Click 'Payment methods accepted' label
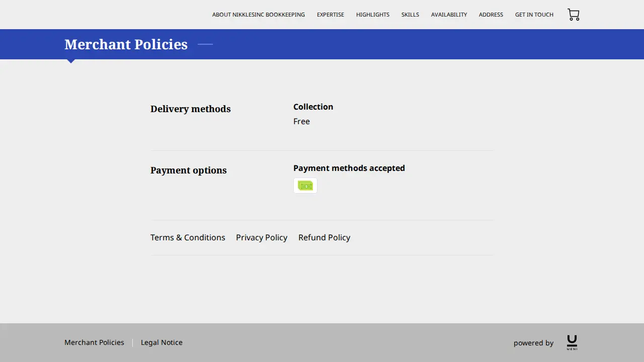The height and width of the screenshot is (362, 644). click(x=349, y=168)
